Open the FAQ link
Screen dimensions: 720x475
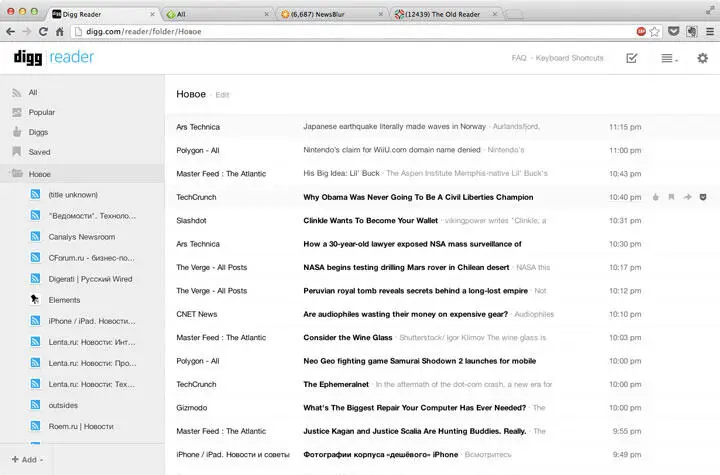pos(519,58)
